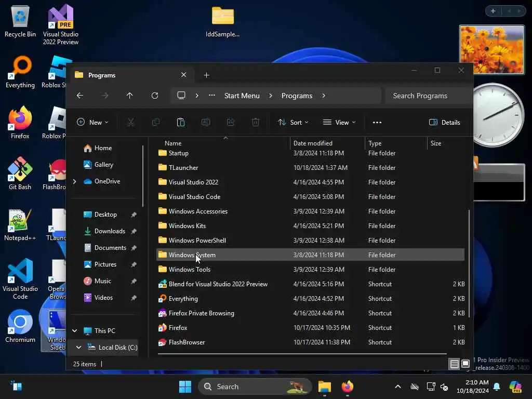Open Windows Start button on taskbar
Image resolution: width=532 pixels, height=399 pixels.
click(x=185, y=387)
